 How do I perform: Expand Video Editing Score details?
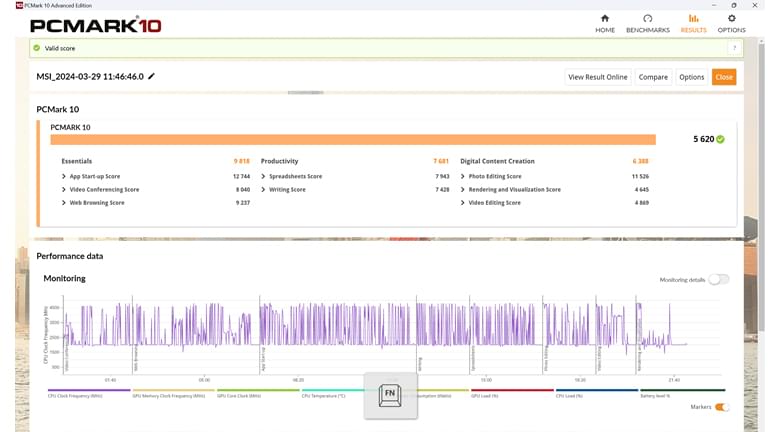(463, 203)
